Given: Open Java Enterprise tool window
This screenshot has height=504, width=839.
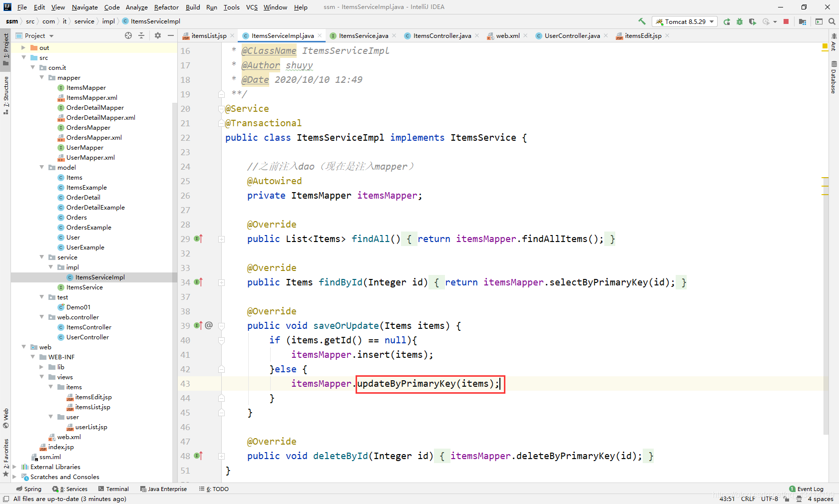Looking at the screenshot, I should (x=163, y=489).
